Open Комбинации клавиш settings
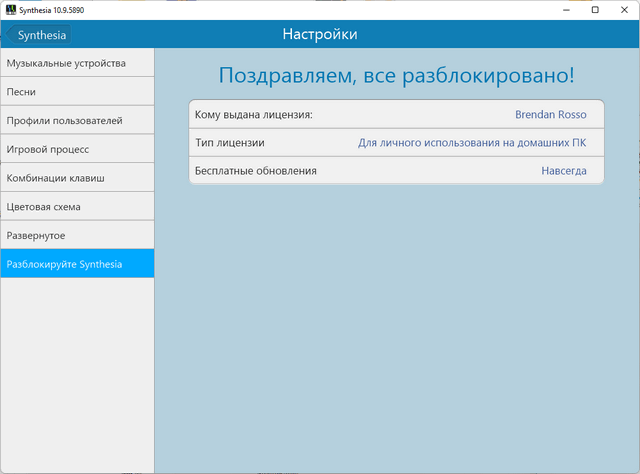 pyautogui.click(x=77, y=178)
